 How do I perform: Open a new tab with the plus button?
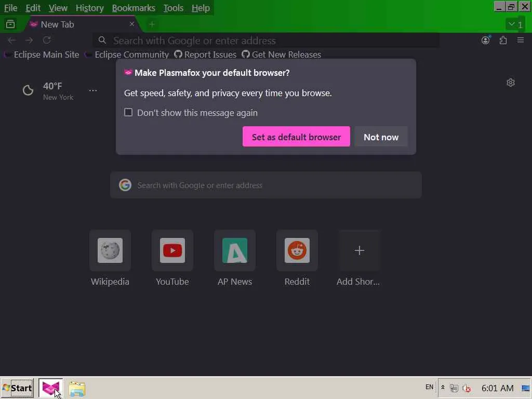pyautogui.click(x=152, y=24)
